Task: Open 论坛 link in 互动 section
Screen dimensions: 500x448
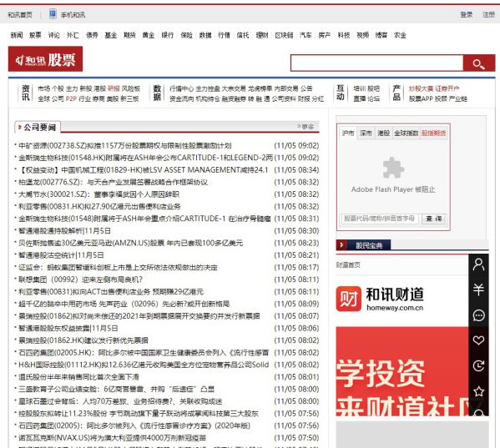Action: tap(374, 98)
